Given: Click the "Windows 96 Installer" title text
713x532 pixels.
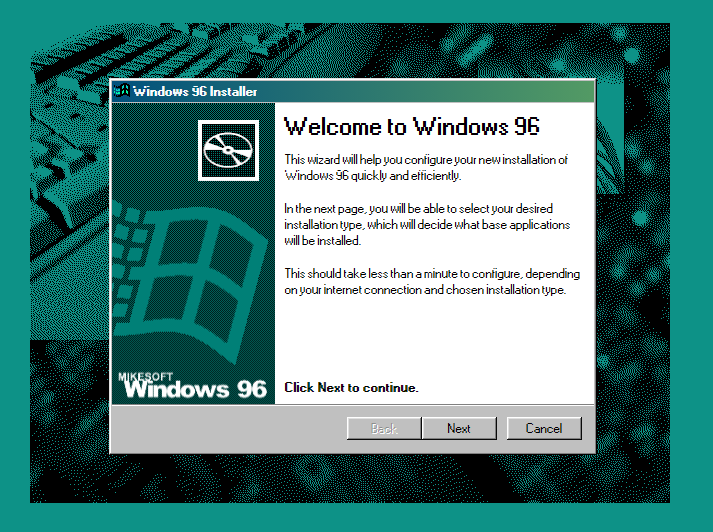Looking at the screenshot, I should pos(195,91).
